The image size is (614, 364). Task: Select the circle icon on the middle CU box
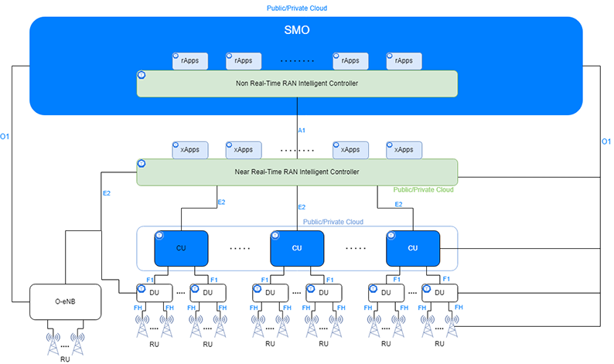click(x=275, y=235)
